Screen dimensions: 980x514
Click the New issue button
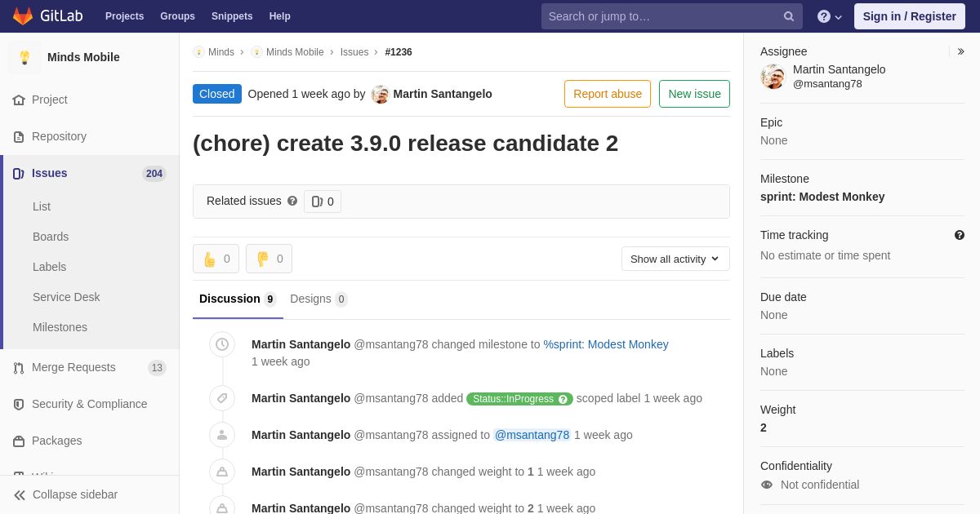point(694,94)
